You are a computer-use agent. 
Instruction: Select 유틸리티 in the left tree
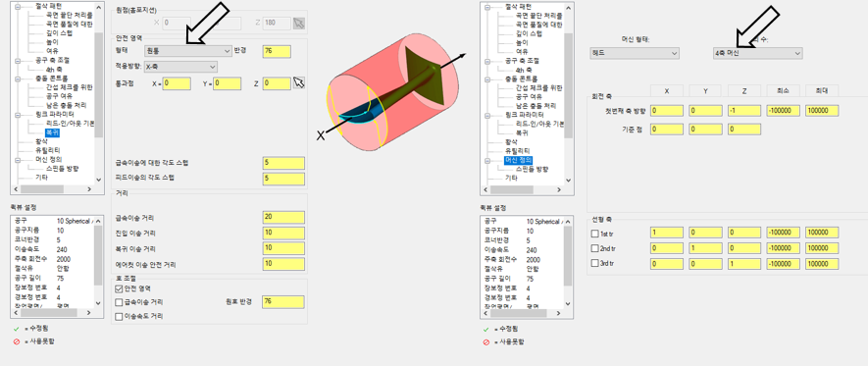click(47, 150)
